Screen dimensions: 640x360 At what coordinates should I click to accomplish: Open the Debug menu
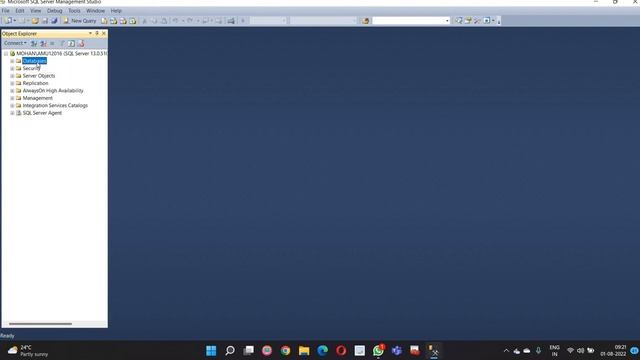55,11
